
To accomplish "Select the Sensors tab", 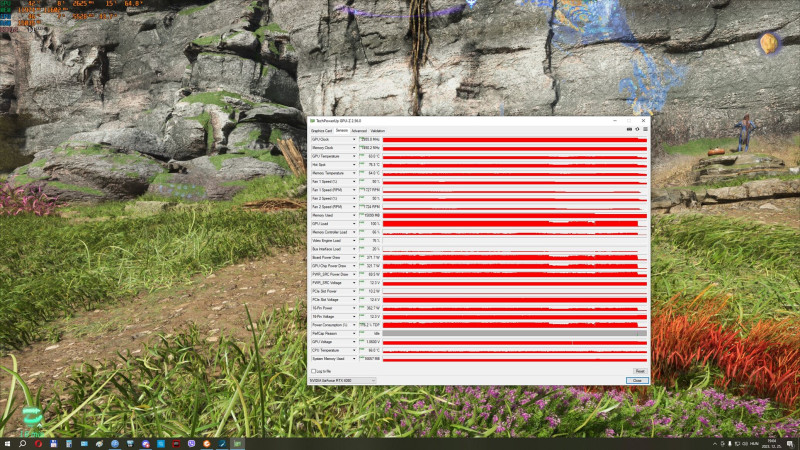I will click(x=341, y=131).
